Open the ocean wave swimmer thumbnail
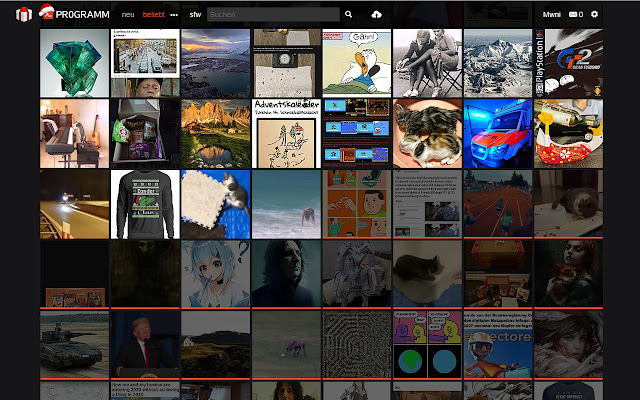640x400 pixels. pyautogui.click(x=287, y=204)
